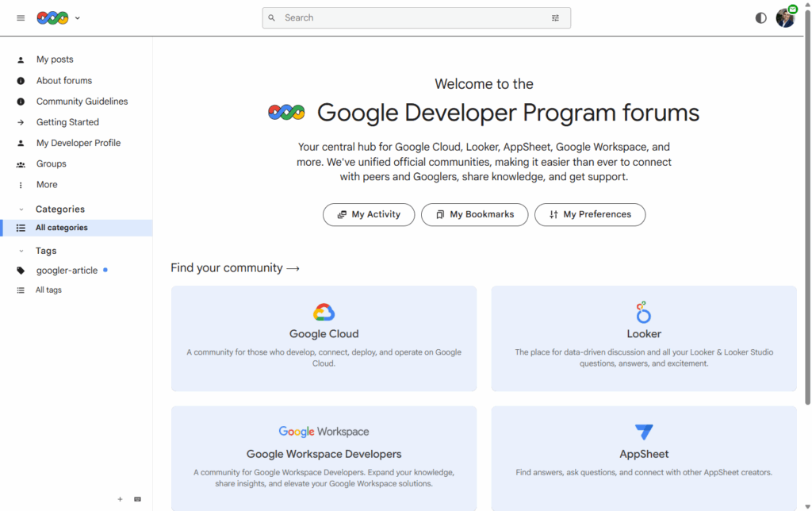The height and width of the screenshot is (511, 812).
Task: Open All tags in sidebar
Action: pyautogui.click(x=48, y=290)
